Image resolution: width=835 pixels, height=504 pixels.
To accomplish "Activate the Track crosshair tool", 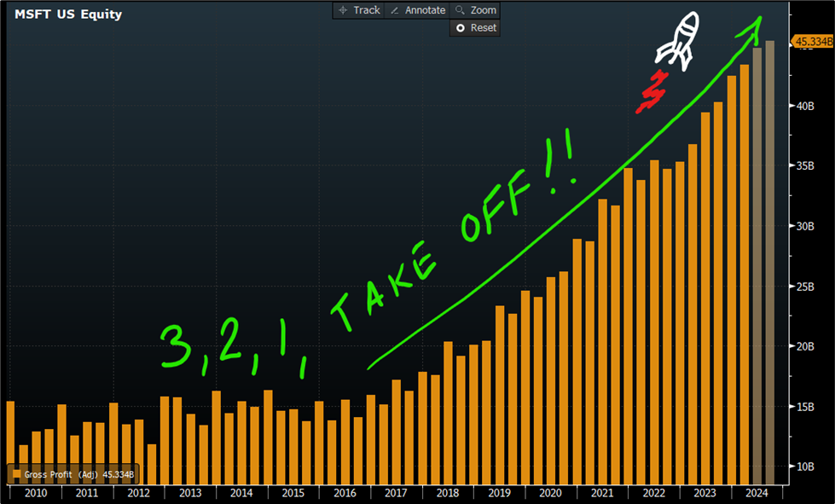I will pyautogui.click(x=358, y=10).
